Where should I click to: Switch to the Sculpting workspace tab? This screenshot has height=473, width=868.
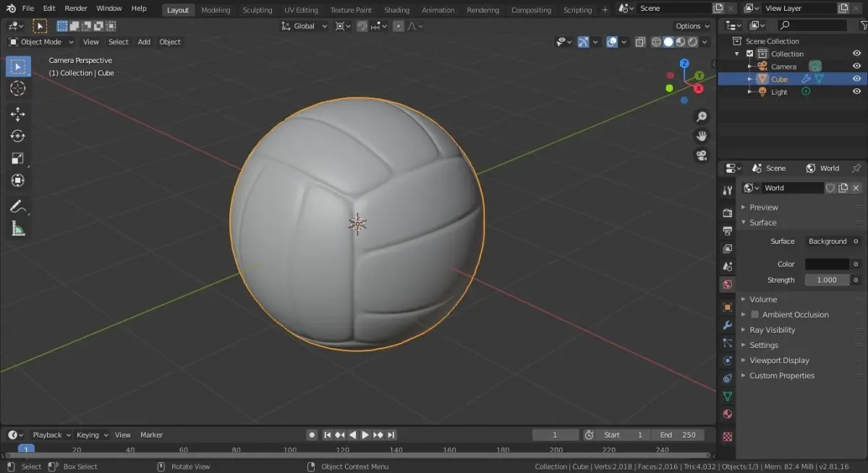pyautogui.click(x=258, y=10)
